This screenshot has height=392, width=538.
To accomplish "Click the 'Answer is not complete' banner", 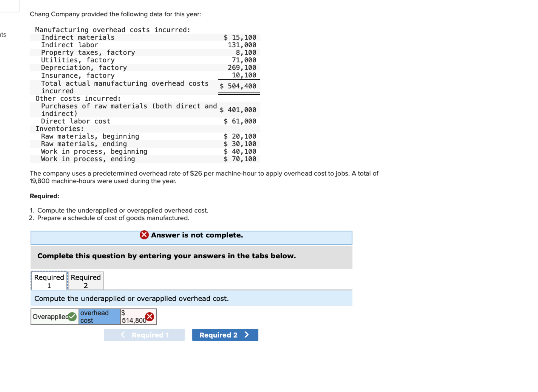I will pos(191,235).
